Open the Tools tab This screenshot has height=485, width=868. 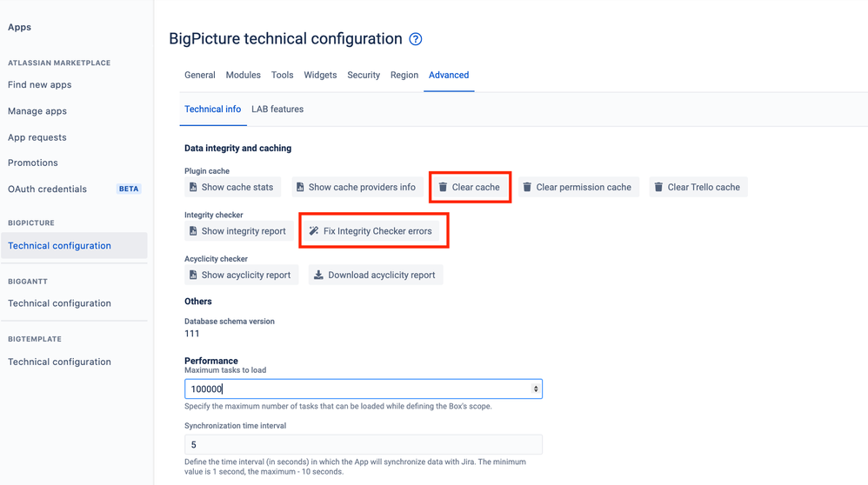click(283, 75)
